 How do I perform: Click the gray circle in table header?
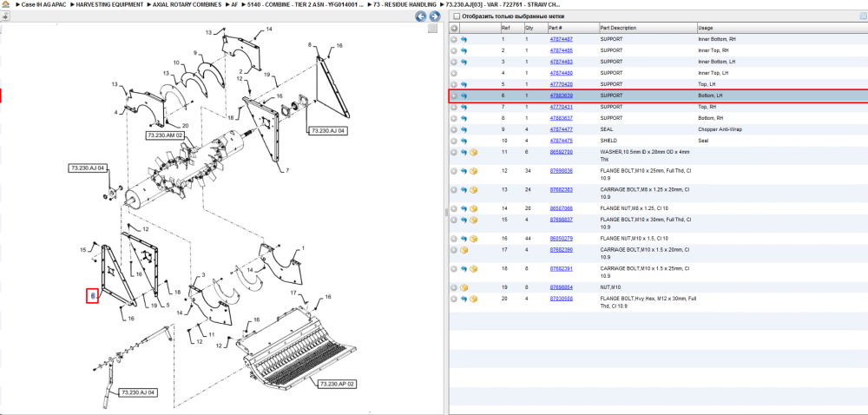[x=454, y=29]
